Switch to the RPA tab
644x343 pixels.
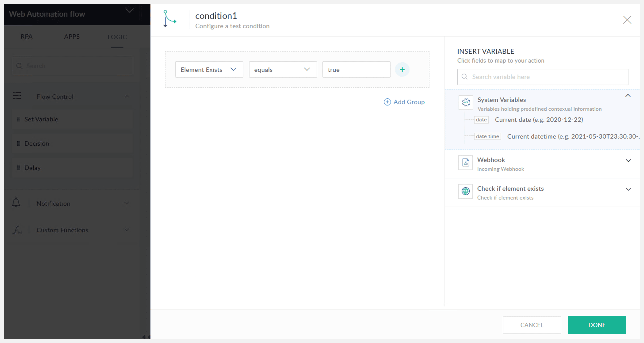click(x=27, y=37)
